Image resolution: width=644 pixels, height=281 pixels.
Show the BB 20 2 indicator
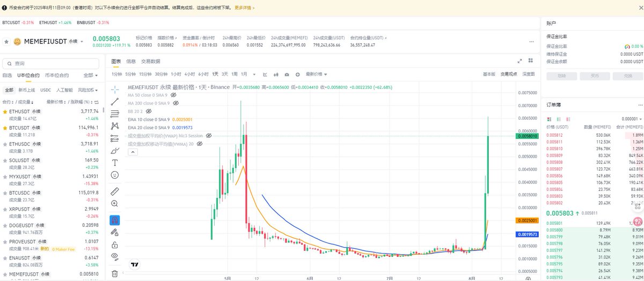pos(149,111)
